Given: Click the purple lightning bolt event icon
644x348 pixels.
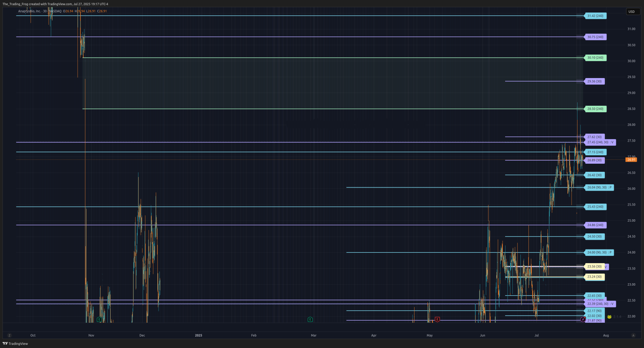Looking at the screenshot, I should [583, 319].
